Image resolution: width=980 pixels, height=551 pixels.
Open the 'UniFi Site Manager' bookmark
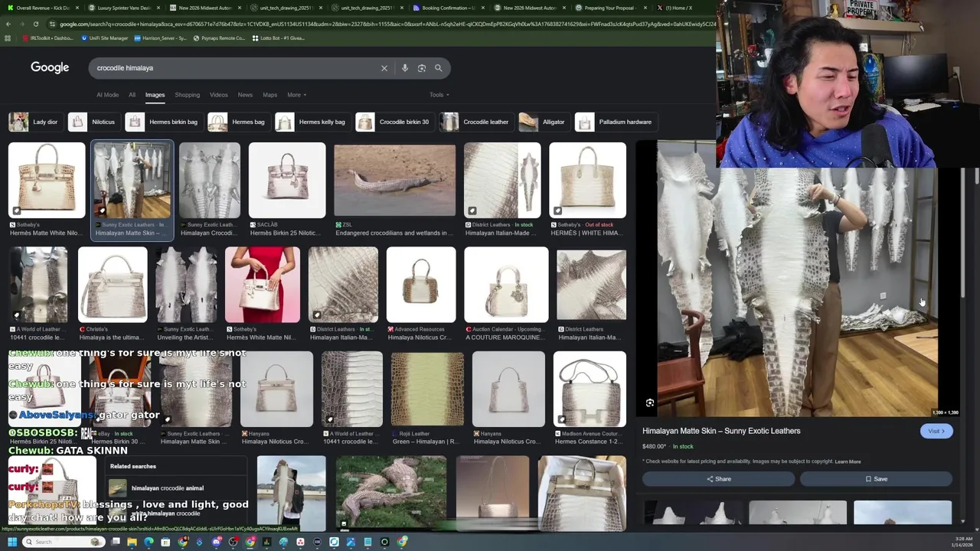[x=105, y=37]
